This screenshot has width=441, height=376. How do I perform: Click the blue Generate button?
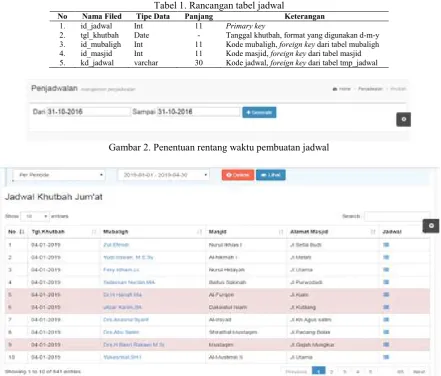tap(259, 113)
